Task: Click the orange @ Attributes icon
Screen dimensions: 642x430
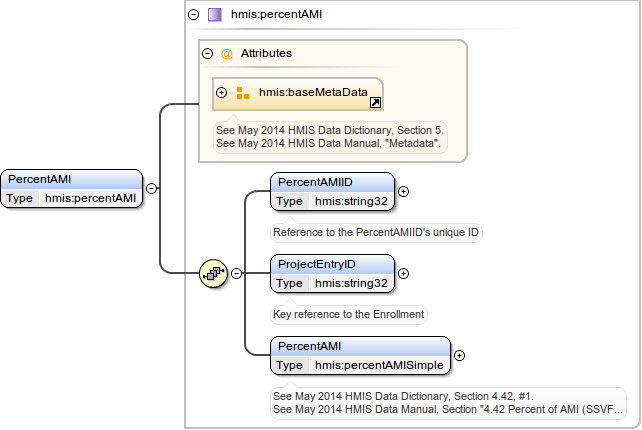Action: 226,54
